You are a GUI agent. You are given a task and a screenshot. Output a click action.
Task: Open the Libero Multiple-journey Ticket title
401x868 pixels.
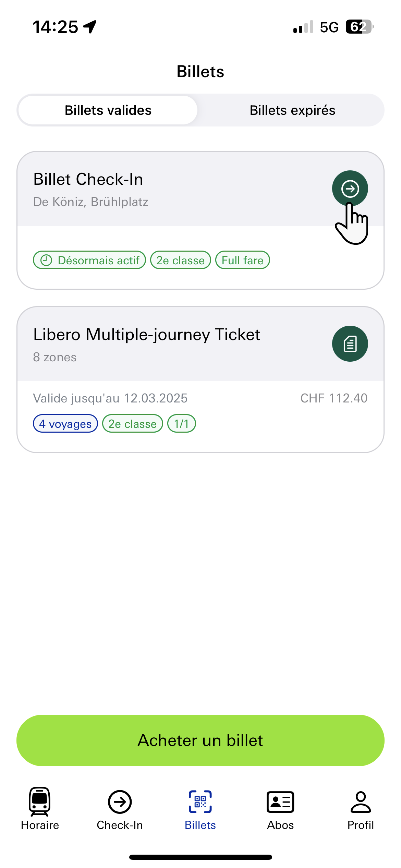pos(147,335)
